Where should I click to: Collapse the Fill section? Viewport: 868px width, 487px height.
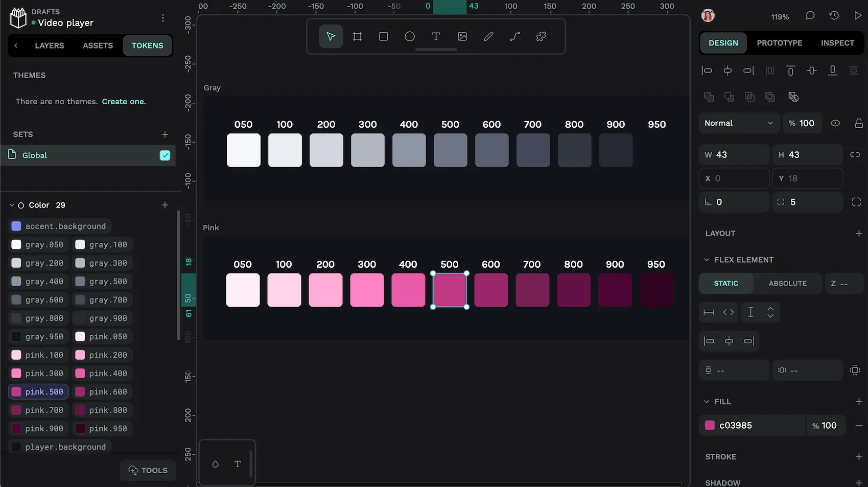(x=707, y=402)
